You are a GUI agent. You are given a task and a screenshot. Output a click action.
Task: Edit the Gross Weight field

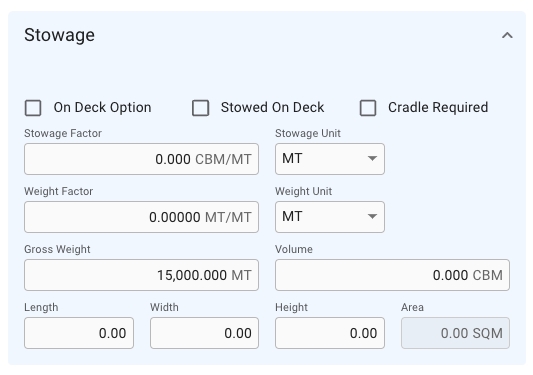tap(141, 275)
